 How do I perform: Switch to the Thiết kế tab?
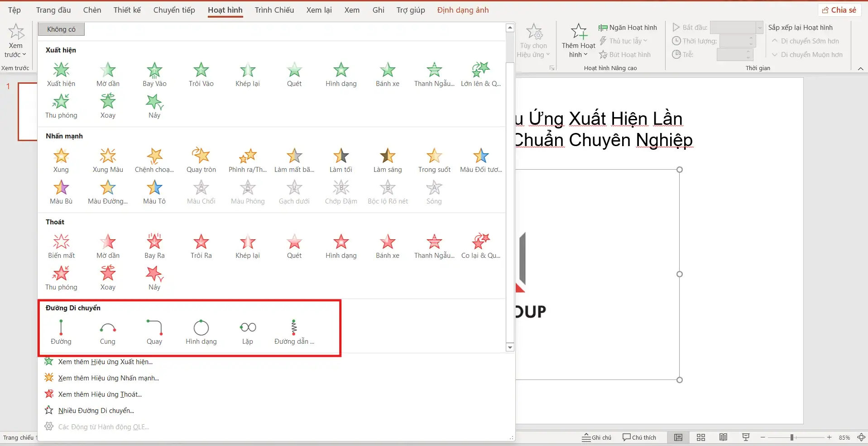pos(127,10)
